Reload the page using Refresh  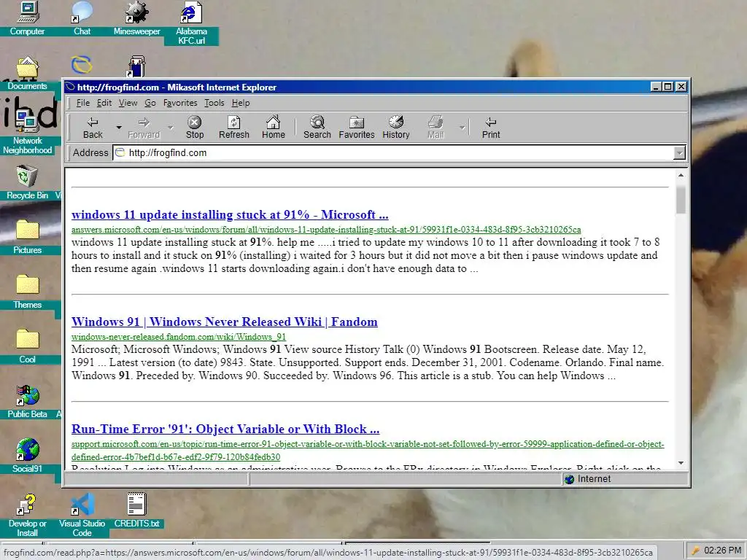[x=234, y=127]
